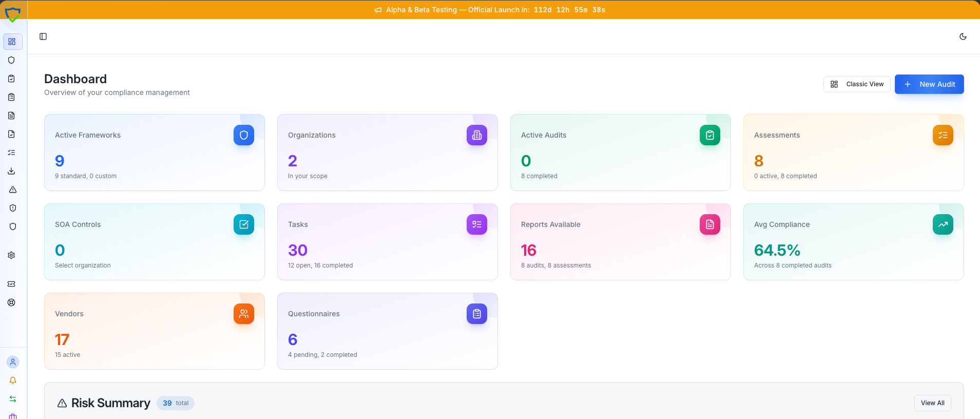Click 'In your scope' under Organizations

tap(308, 176)
